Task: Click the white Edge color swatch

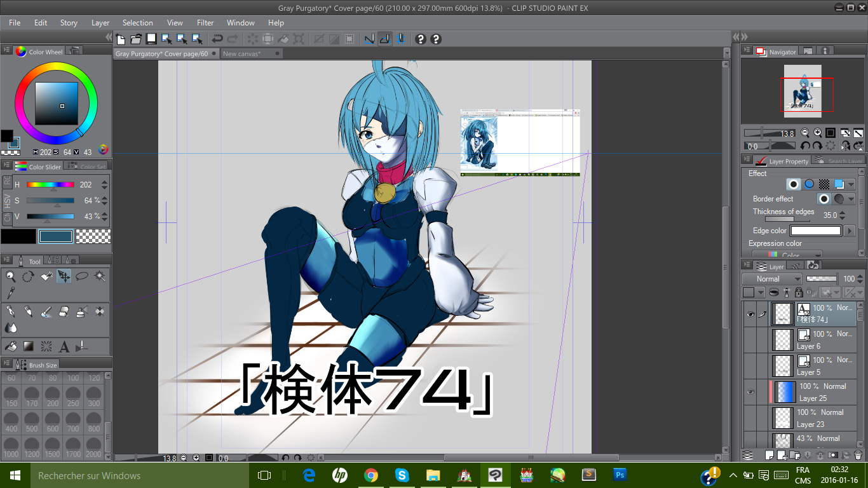Action: pos(816,231)
